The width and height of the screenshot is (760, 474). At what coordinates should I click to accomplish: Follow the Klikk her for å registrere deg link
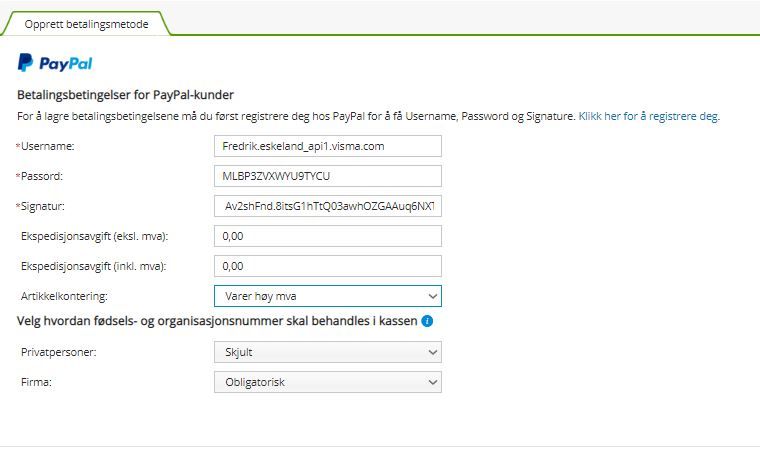pyautogui.click(x=649, y=116)
